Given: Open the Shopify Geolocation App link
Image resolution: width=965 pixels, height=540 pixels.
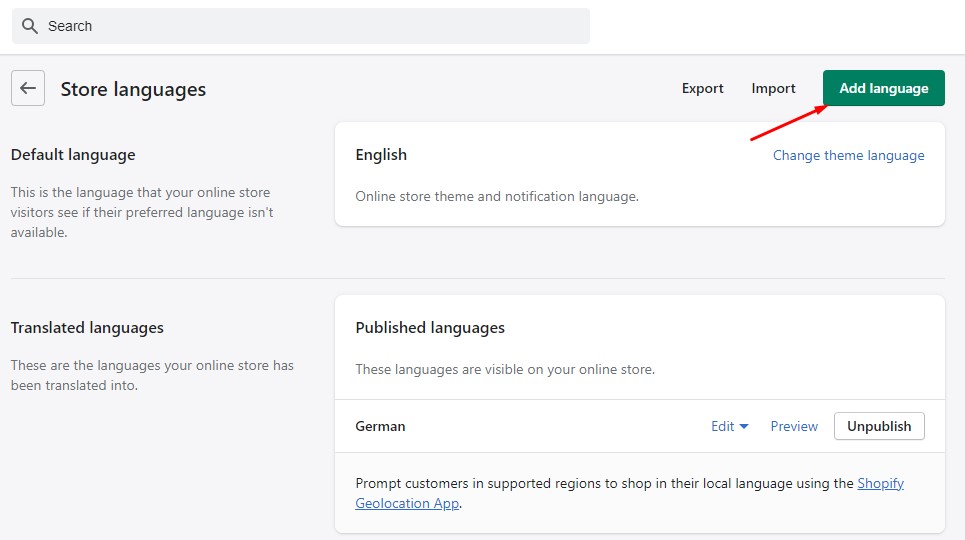Looking at the screenshot, I should [880, 483].
